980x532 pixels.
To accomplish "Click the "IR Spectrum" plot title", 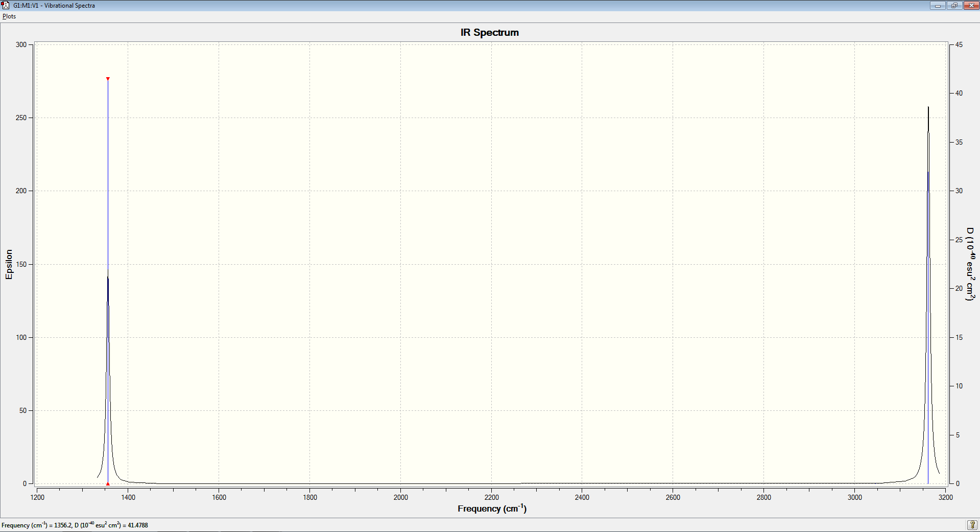I will [x=490, y=32].
